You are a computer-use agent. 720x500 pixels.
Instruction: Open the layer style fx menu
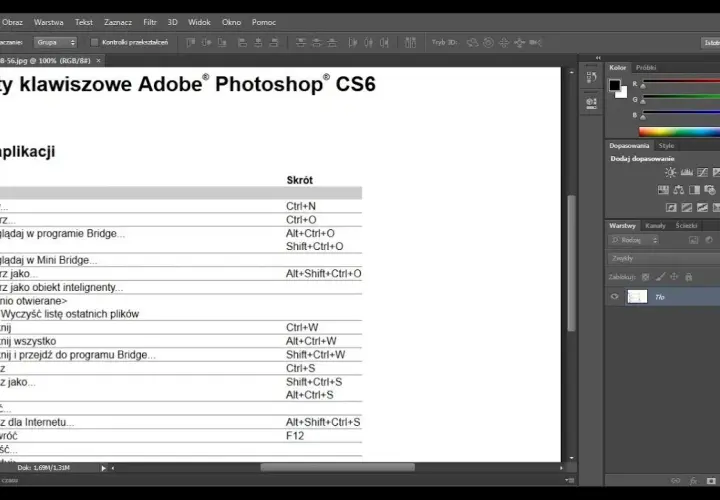tap(693, 481)
